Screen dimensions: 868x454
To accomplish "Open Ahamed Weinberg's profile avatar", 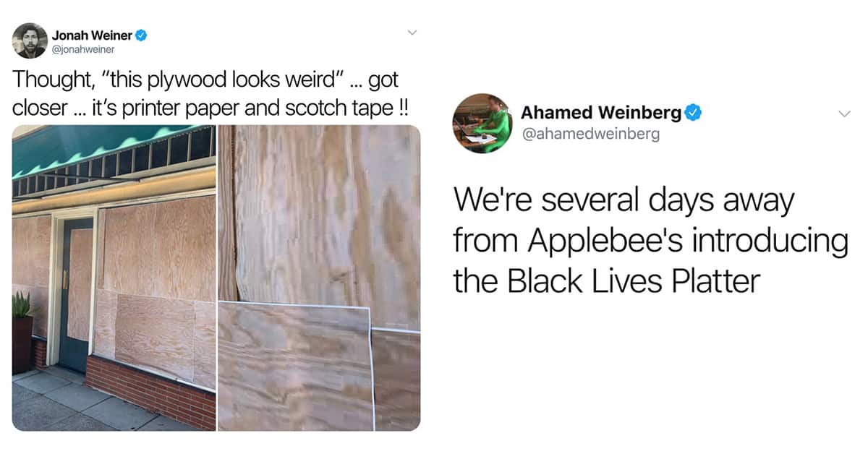I will (x=482, y=123).
